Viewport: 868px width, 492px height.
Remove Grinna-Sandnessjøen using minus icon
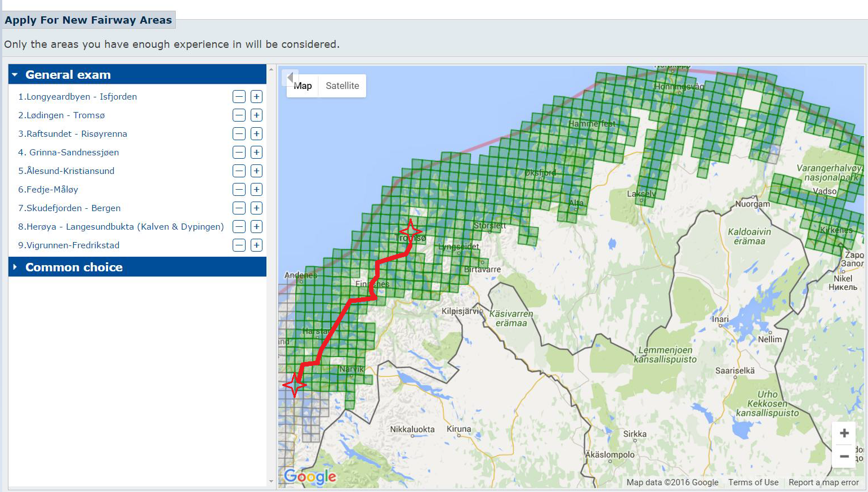coord(239,153)
